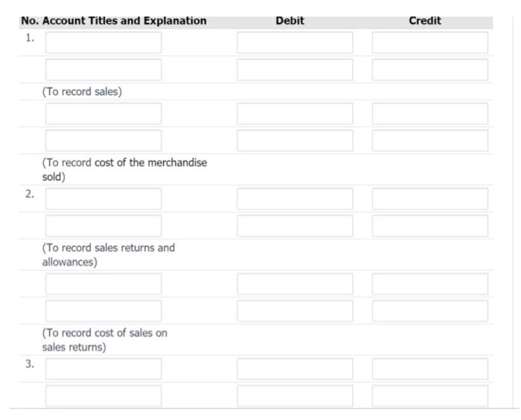Click account field above 'To record sales returns and allowances'
Viewport: 521px width, 420px height.
pyautogui.click(x=103, y=226)
